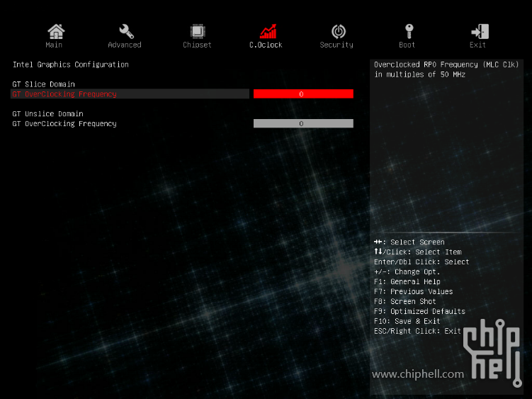
Task: Select the C.Oclock tab label
Action: (266, 45)
